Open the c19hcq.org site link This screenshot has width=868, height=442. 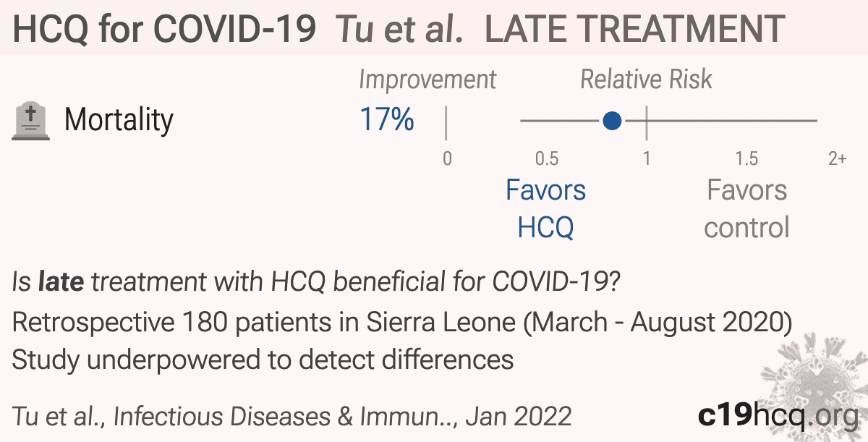[x=777, y=415]
